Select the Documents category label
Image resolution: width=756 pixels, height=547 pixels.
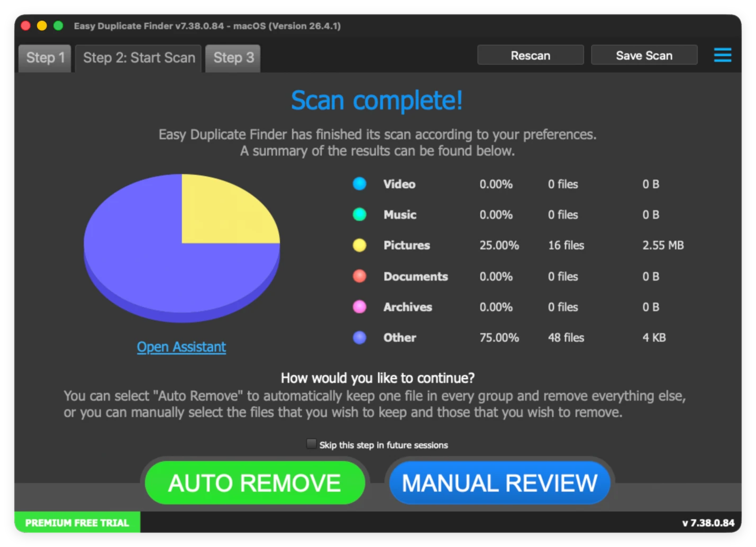point(415,276)
